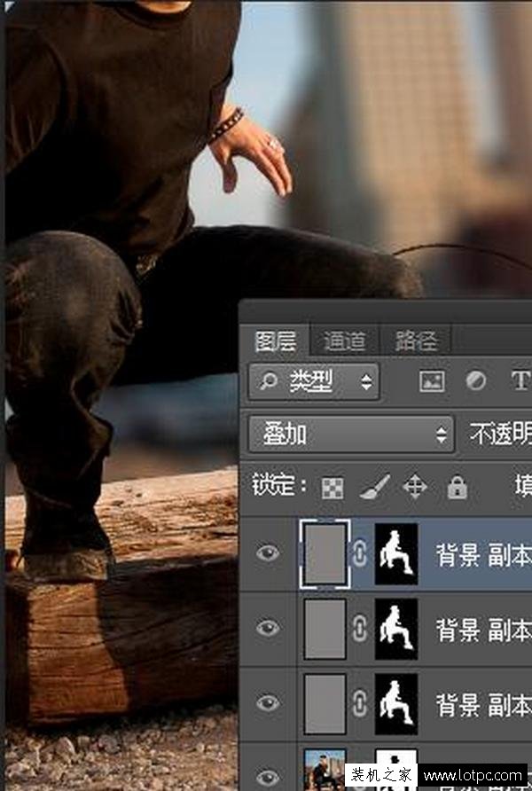Unlink mask on the highlighted layer

click(x=360, y=553)
